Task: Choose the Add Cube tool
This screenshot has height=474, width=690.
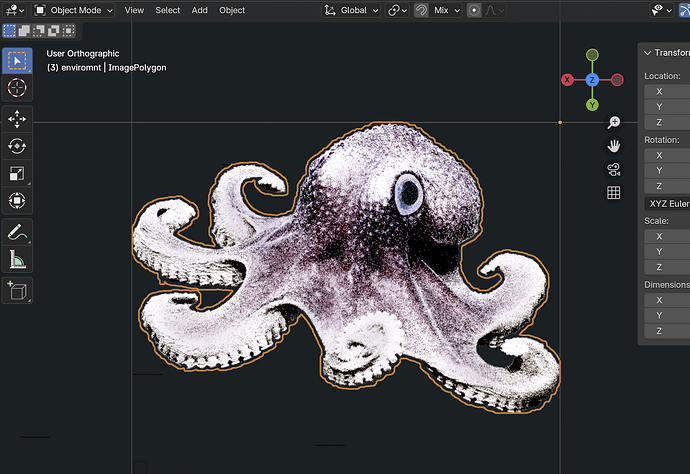Action: coord(17,290)
